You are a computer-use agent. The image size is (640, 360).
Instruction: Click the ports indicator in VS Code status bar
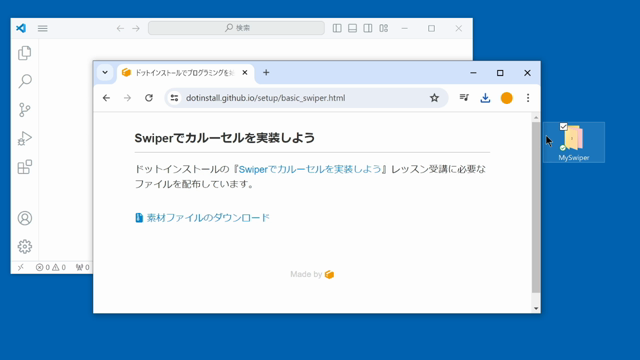(82, 267)
